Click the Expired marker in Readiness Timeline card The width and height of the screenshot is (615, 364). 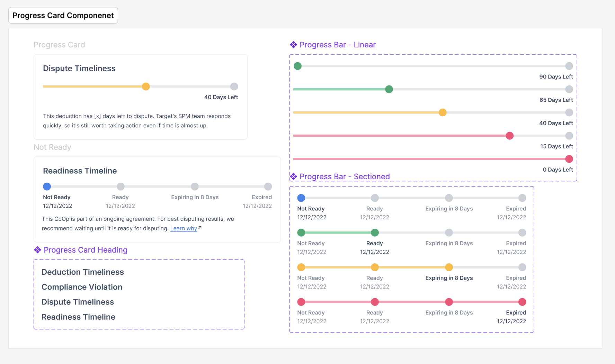(x=268, y=186)
